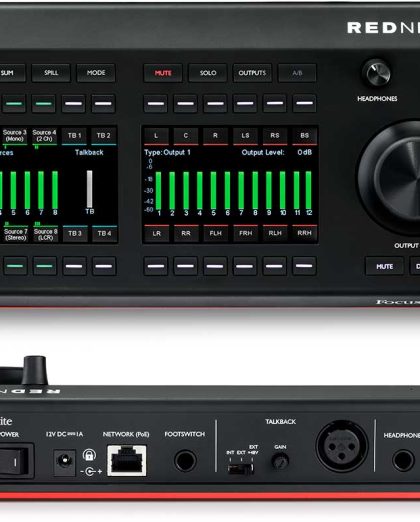Select TB 3 label on left screen
The width and height of the screenshot is (420, 522).
point(75,233)
